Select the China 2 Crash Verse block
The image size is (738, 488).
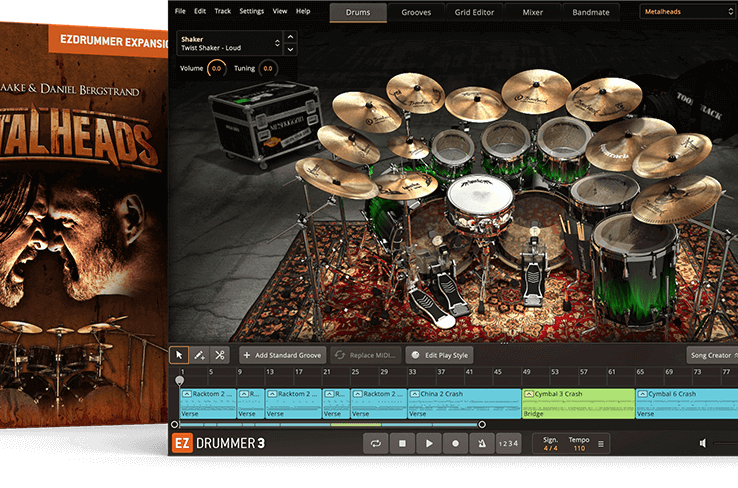(x=464, y=404)
